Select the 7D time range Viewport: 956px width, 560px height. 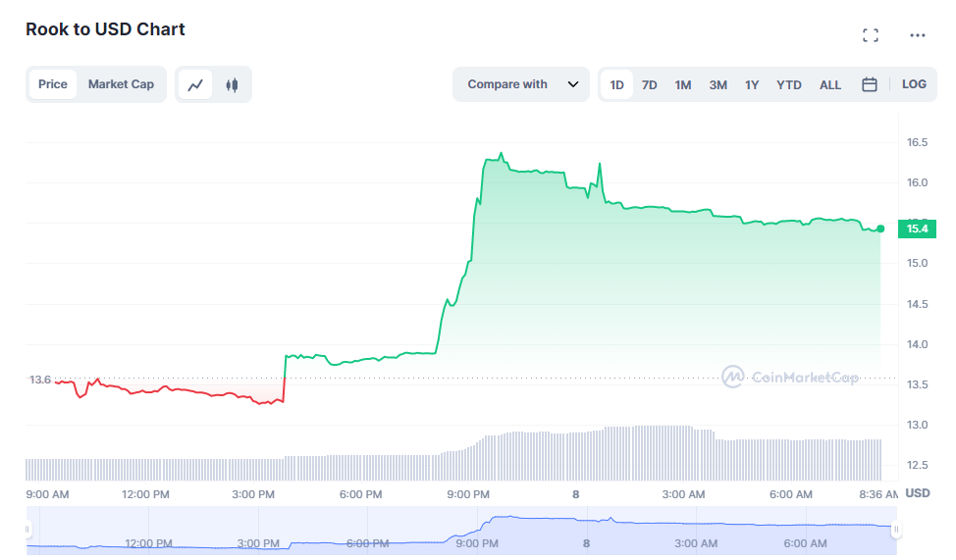(649, 85)
